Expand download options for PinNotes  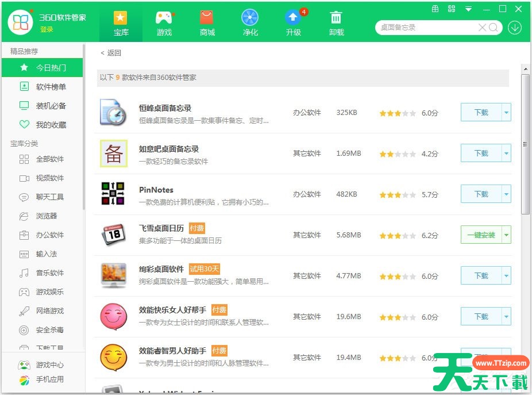506,194
